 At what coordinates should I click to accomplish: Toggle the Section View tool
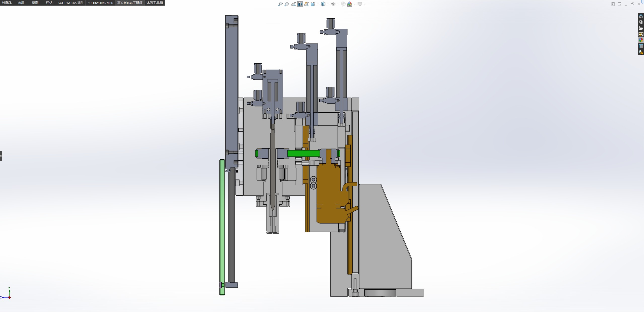300,4
